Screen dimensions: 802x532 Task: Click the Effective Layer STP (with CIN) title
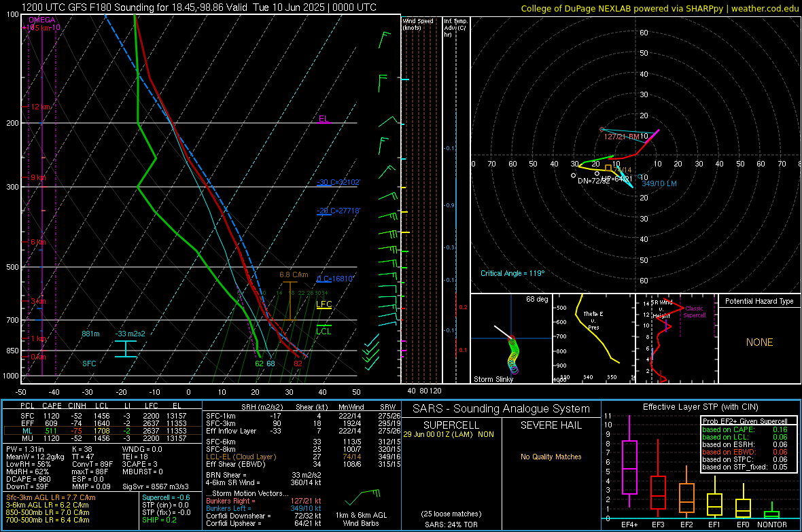[700, 407]
